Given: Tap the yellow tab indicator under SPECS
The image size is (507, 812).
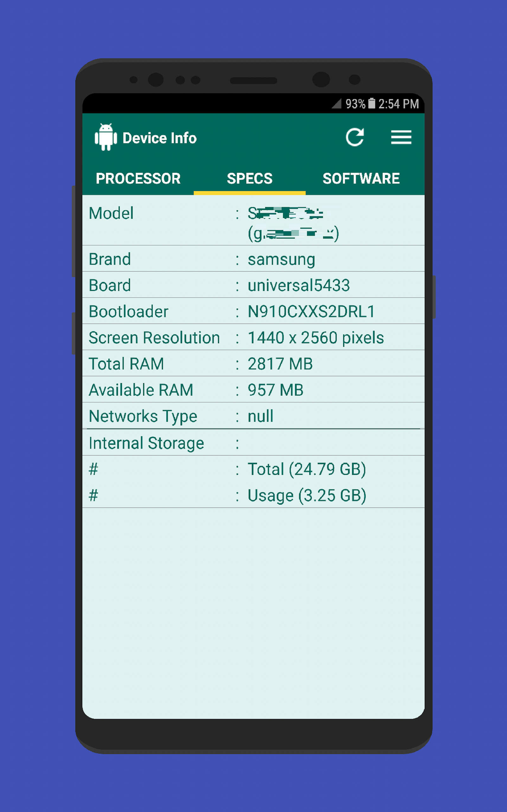Looking at the screenshot, I should (249, 193).
